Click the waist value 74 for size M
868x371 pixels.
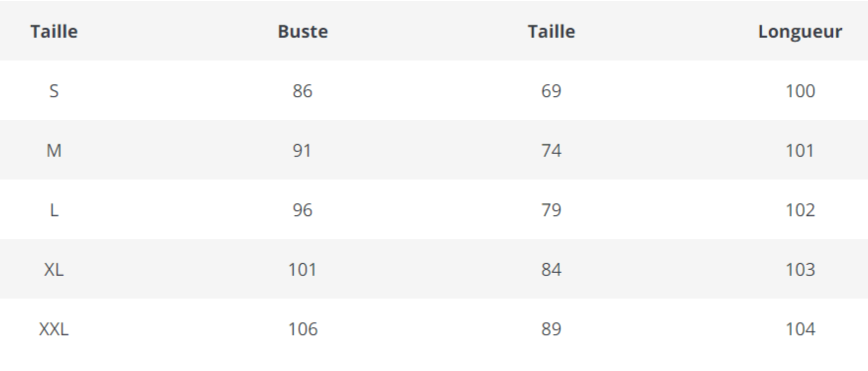point(551,151)
